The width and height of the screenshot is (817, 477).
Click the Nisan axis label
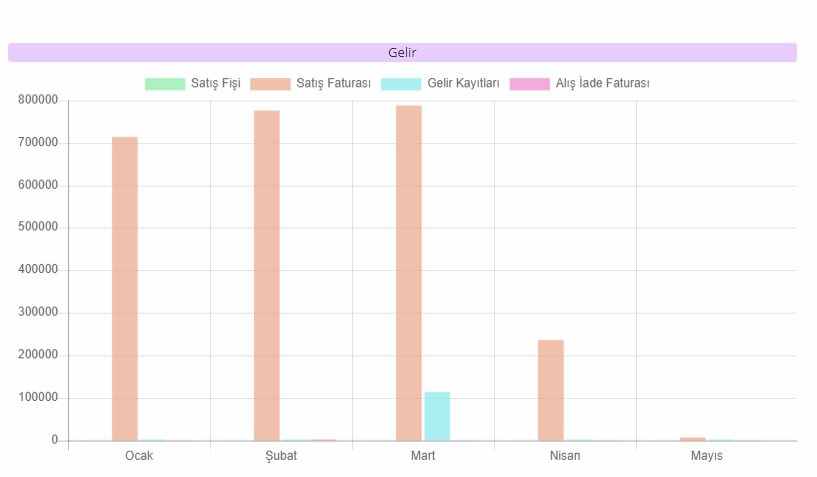click(565, 456)
